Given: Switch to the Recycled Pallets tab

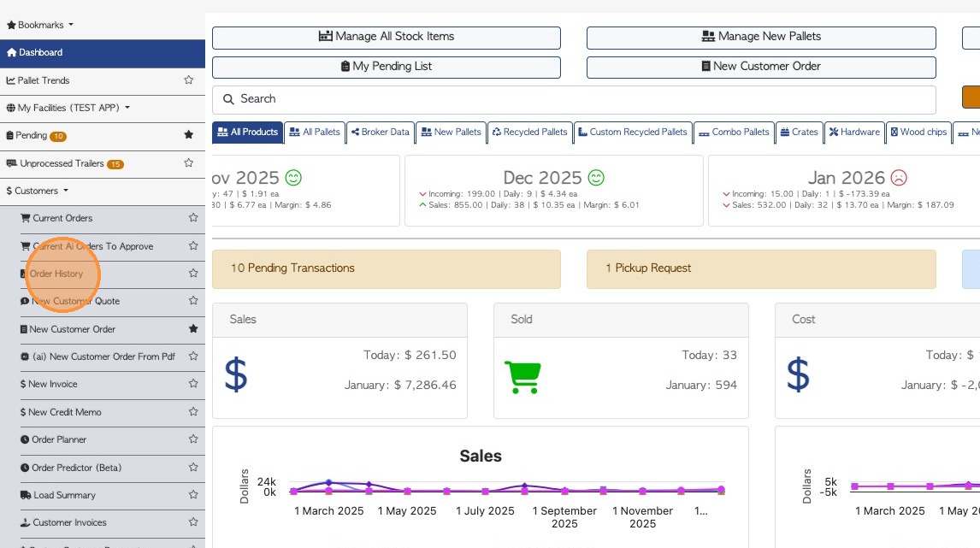Looking at the screenshot, I should [530, 132].
